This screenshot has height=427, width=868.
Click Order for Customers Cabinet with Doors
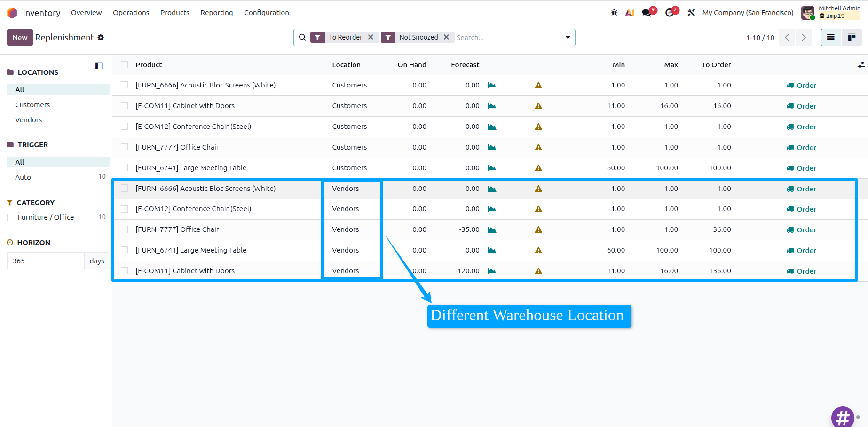point(801,106)
